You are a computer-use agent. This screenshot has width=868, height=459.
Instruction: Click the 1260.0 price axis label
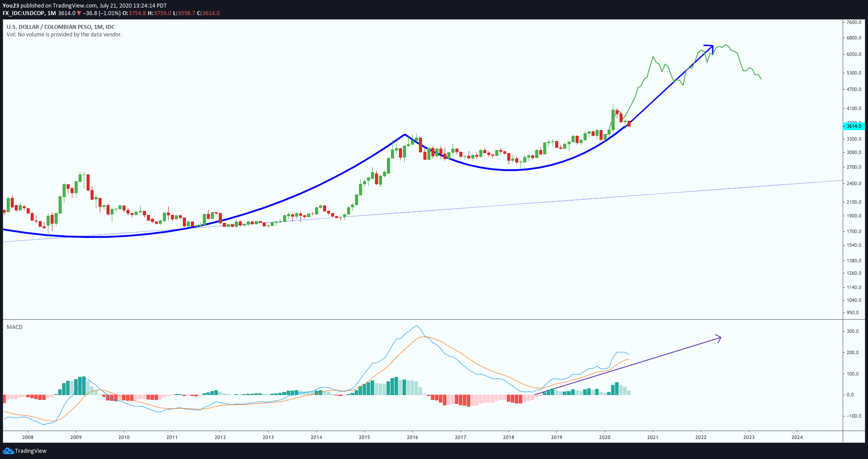pos(854,273)
